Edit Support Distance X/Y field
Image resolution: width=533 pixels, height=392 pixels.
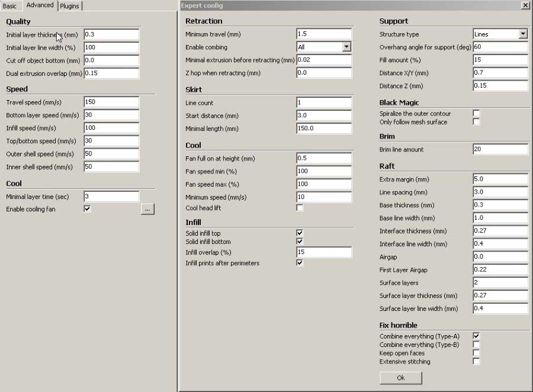[x=500, y=72]
